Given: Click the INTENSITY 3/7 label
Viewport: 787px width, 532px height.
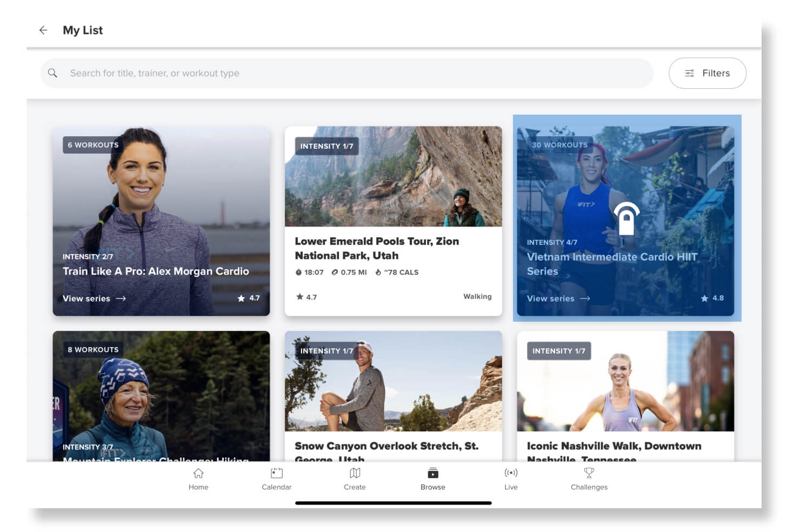Looking at the screenshot, I should [88, 447].
